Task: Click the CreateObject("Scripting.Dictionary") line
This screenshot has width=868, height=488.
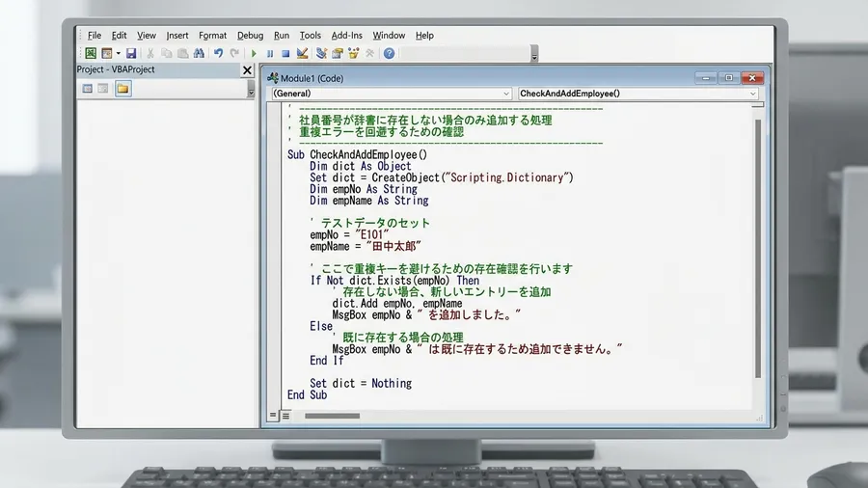Action: coord(442,177)
